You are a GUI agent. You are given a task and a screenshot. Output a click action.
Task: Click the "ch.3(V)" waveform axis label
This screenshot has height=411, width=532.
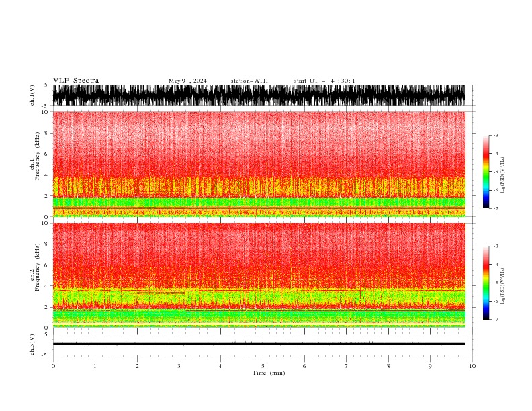32,345
